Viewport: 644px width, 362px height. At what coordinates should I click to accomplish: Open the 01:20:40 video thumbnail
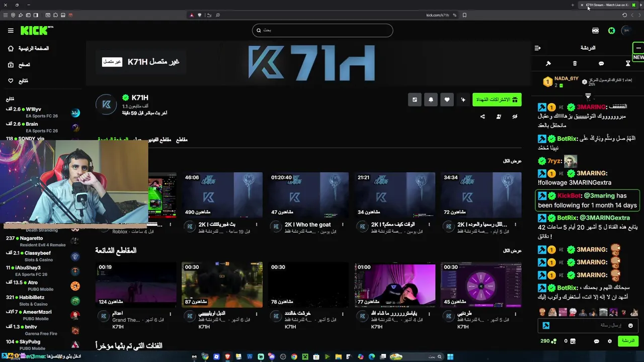[x=308, y=195]
